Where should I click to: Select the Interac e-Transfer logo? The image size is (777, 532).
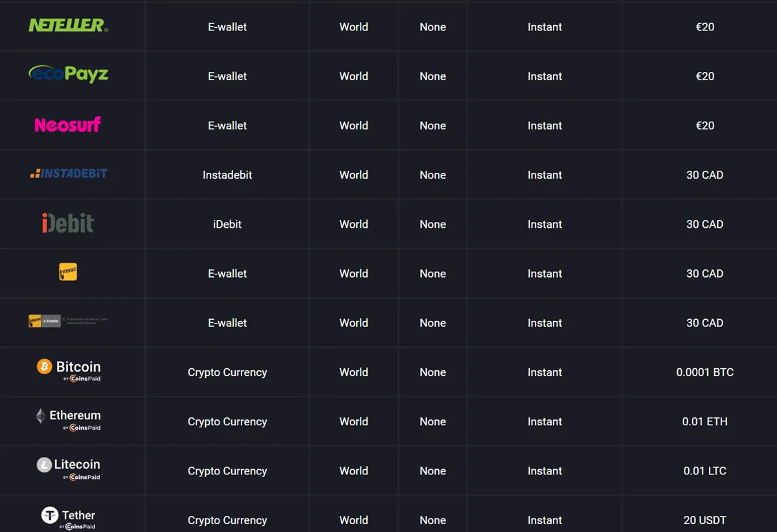[x=45, y=321]
